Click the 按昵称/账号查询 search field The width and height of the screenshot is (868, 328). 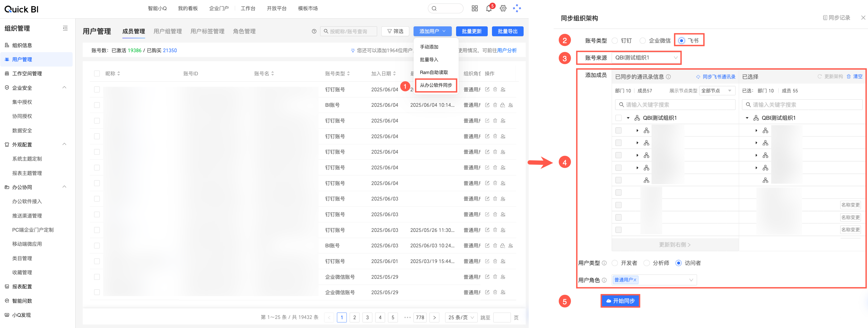tap(349, 31)
